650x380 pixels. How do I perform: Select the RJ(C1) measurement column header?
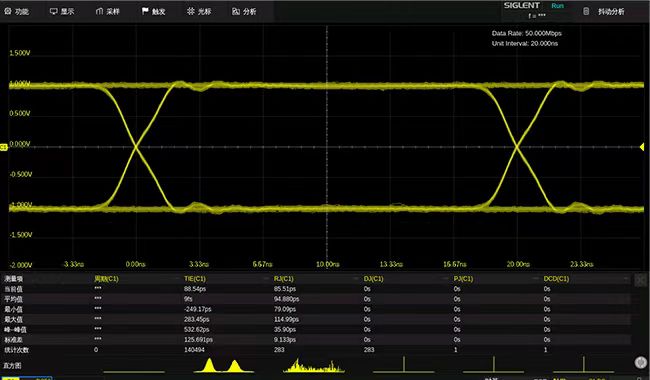[284, 278]
